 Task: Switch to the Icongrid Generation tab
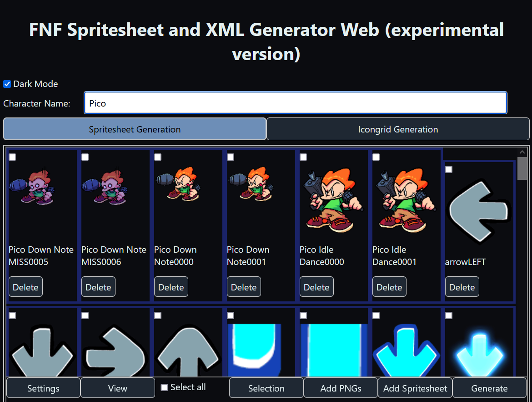point(398,129)
